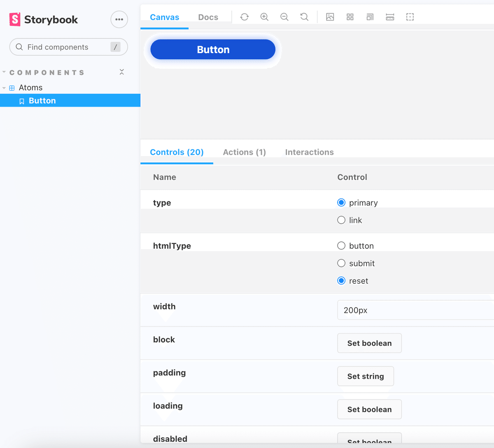Click the Atoms component grid icon
The image size is (494, 448).
tap(12, 88)
